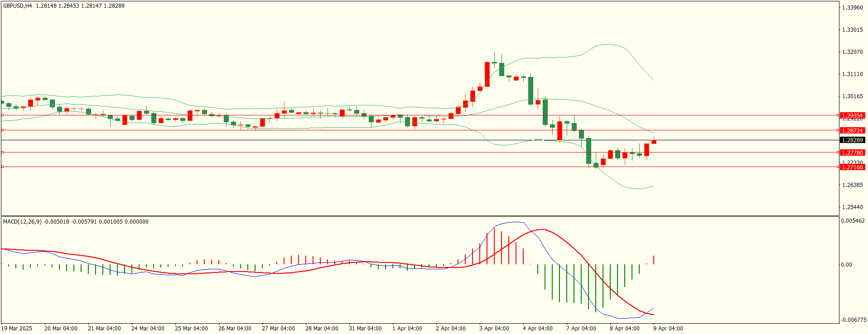868x334 pixels.
Task: Click the 1.33960 price axis label
Action: point(852,8)
